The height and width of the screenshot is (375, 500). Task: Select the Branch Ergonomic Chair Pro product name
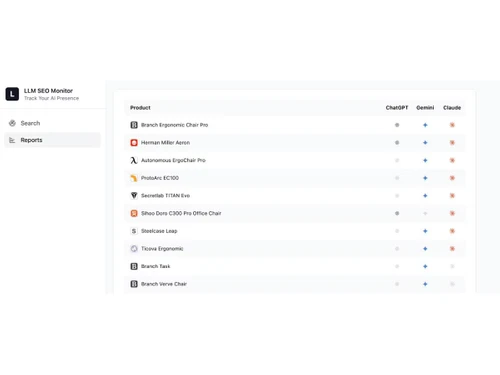(x=175, y=125)
